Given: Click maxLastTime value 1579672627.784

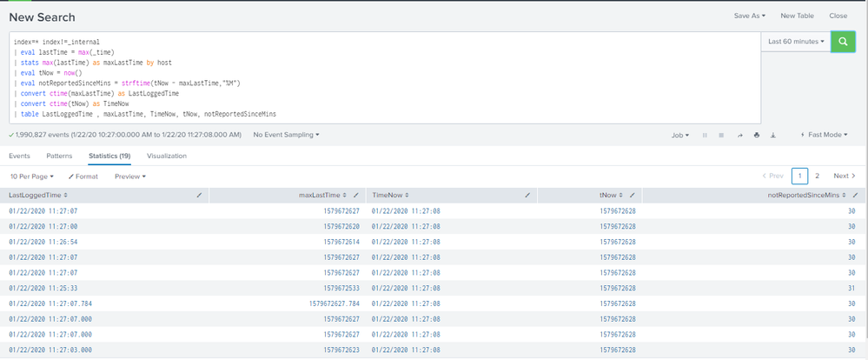Looking at the screenshot, I should 335,303.
